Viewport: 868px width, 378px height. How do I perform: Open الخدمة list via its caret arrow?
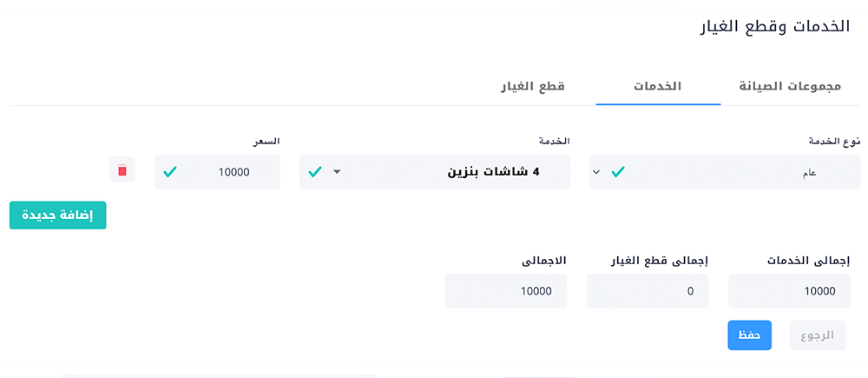pos(338,172)
